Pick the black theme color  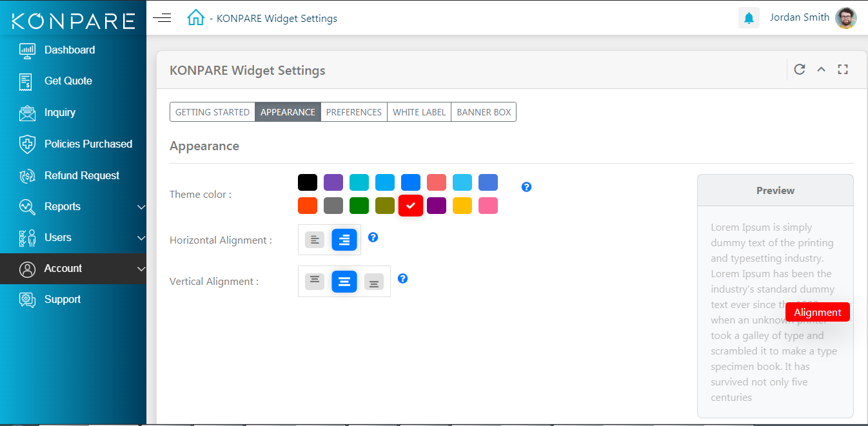point(308,182)
